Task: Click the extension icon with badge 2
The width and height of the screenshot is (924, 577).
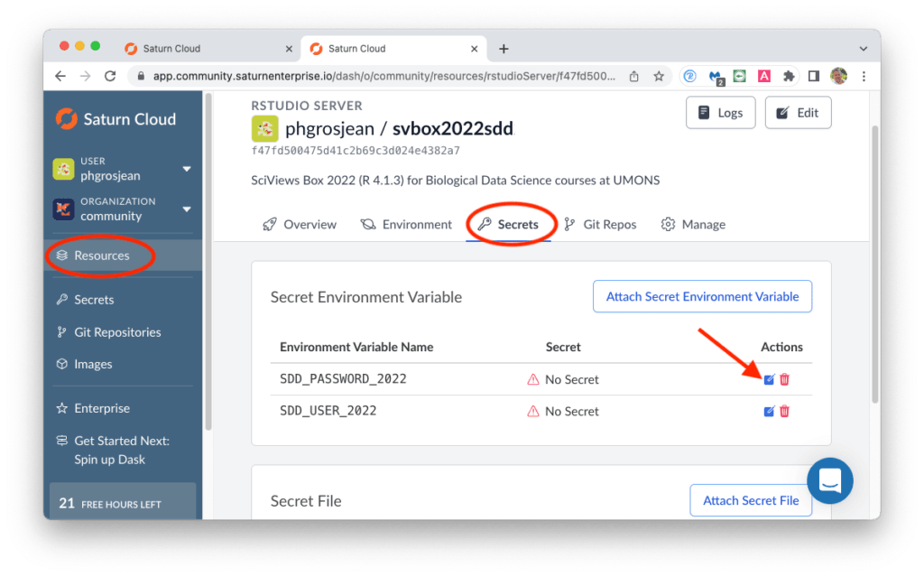Action: point(716,77)
